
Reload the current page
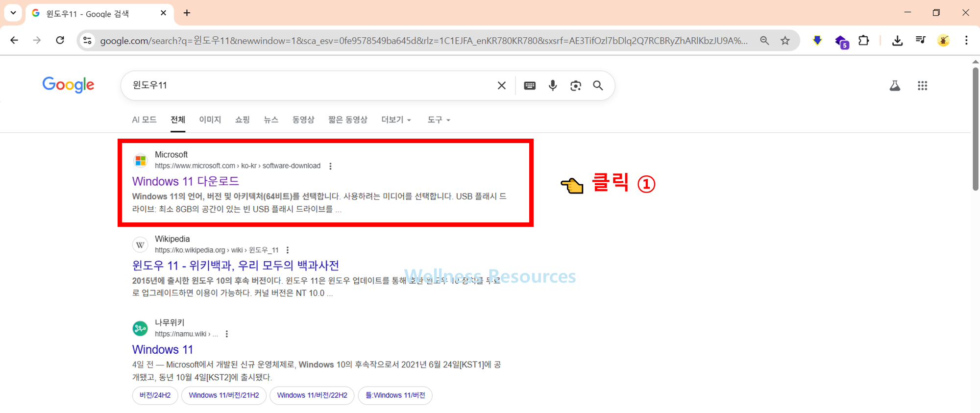[x=60, y=40]
